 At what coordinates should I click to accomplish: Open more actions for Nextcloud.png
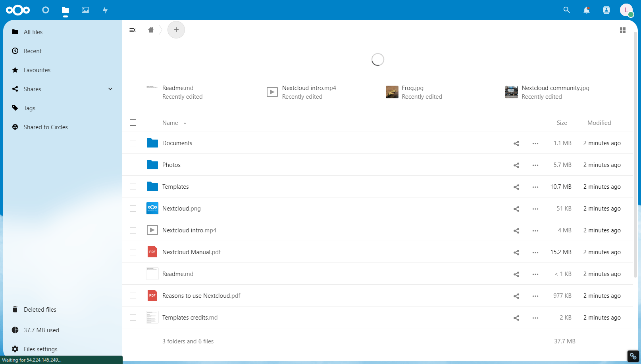(x=535, y=209)
